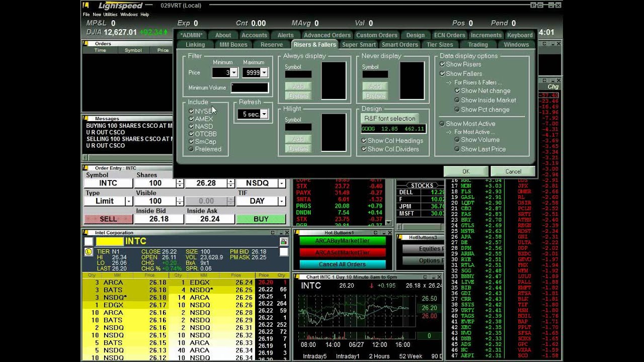Uncheck Show Risers

[442, 64]
